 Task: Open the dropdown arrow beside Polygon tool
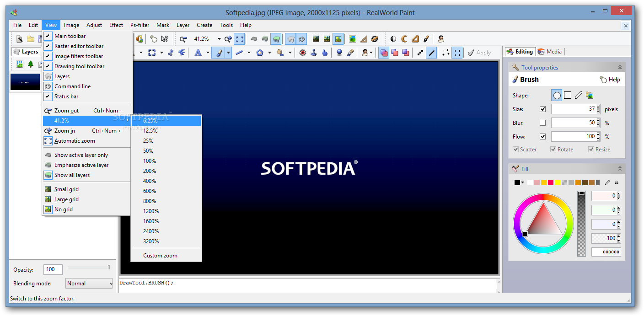point(269,53)
